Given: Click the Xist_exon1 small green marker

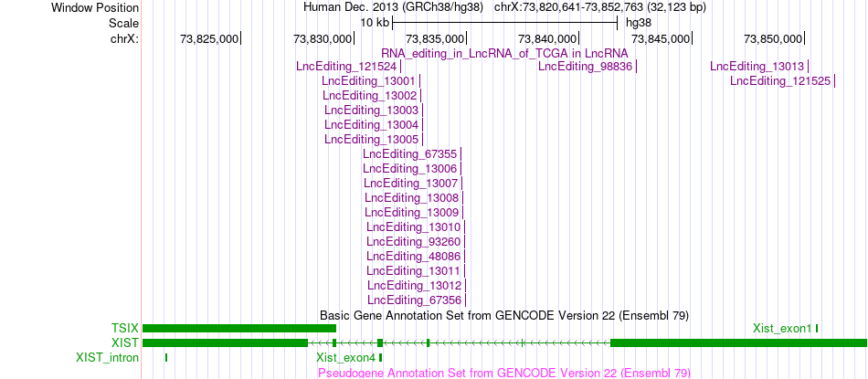Looking at the screenshot, I should pyautogui.click(x=817, y=329).
